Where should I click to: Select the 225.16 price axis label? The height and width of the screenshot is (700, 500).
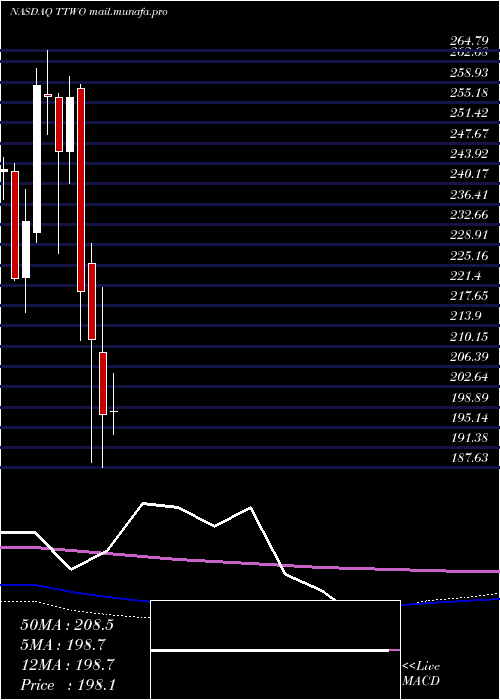(469, 255)
